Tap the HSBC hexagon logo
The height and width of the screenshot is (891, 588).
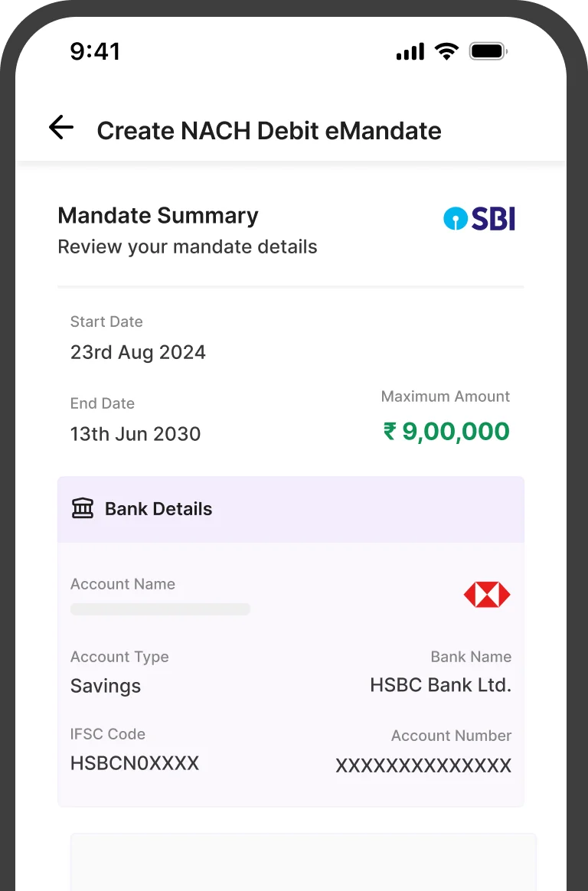487,595
